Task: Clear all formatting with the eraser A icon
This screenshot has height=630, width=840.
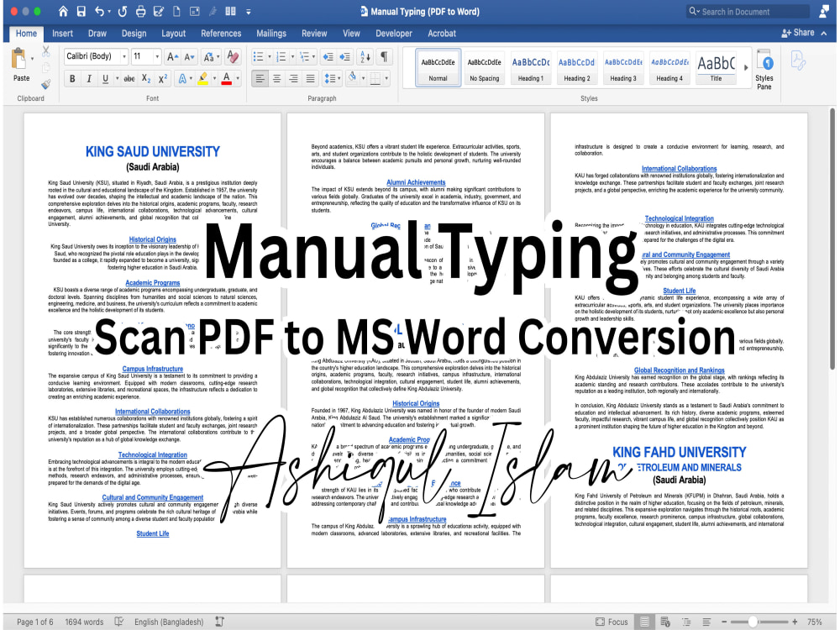Action: coord(233,56)
